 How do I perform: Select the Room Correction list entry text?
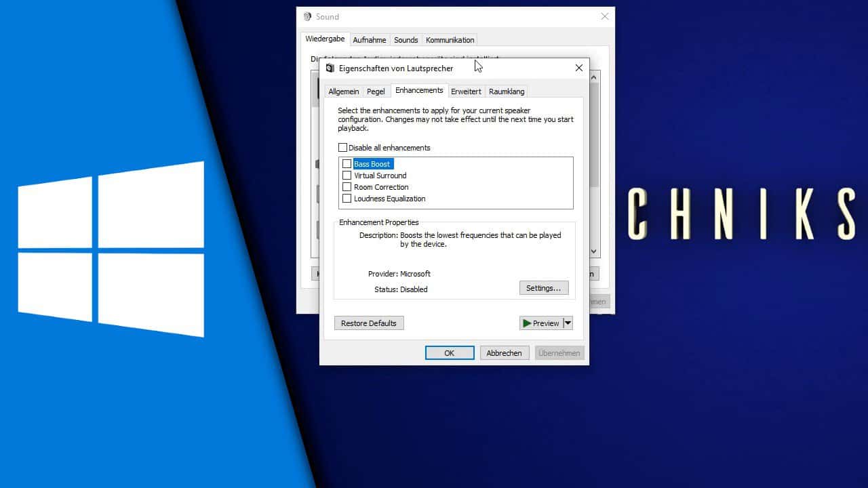(x=381, y=187)
